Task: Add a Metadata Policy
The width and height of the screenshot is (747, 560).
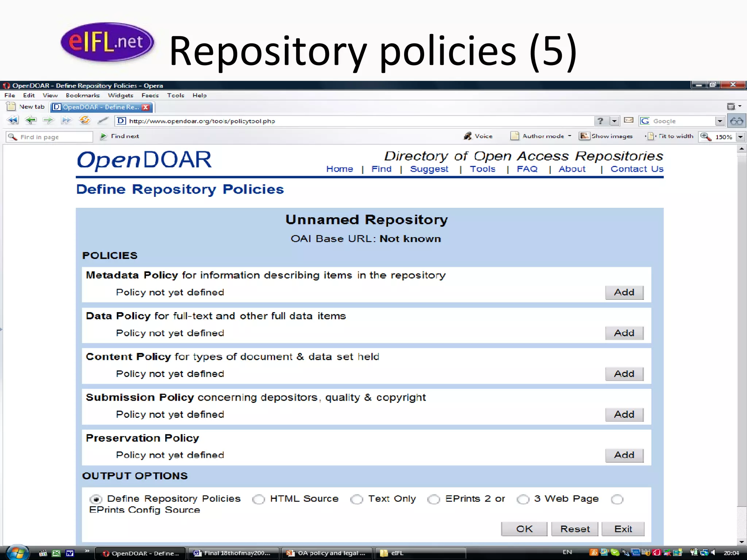Action: [x=624, y=292]
